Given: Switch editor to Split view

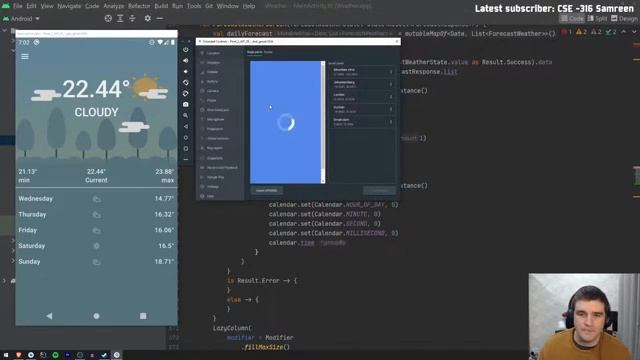Looking at the screenshot, I should click(597, 18).
